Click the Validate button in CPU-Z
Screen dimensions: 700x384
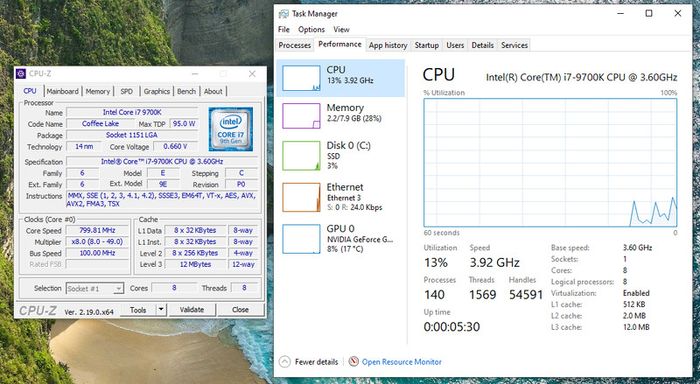pyautogui.click(x=192, y=309)
